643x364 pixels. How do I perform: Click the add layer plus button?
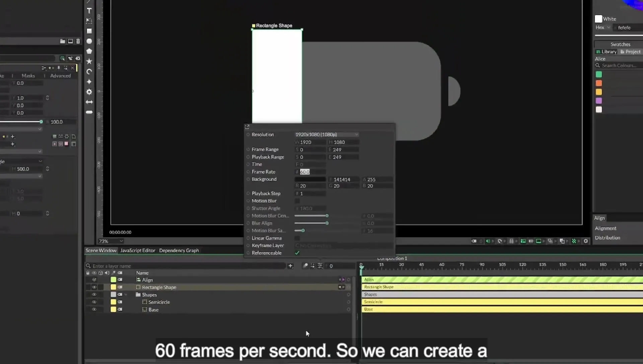290,266
